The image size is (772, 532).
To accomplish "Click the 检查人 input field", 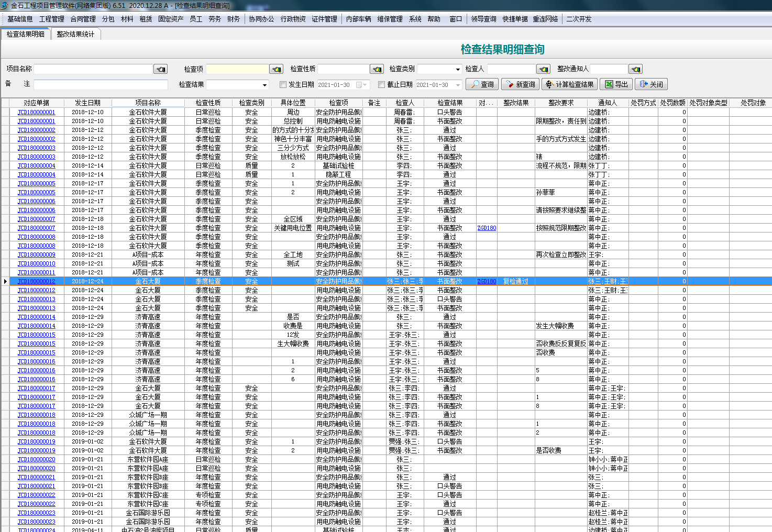I will click(x=511, y=69).
